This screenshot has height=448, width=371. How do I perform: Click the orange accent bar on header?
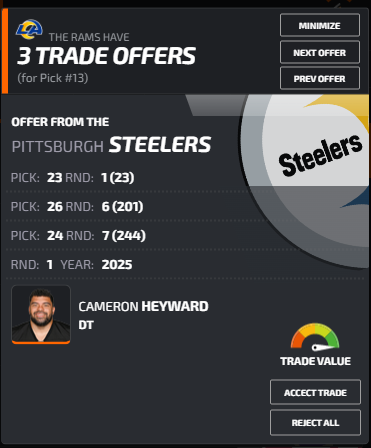click(x=5, y=51)
